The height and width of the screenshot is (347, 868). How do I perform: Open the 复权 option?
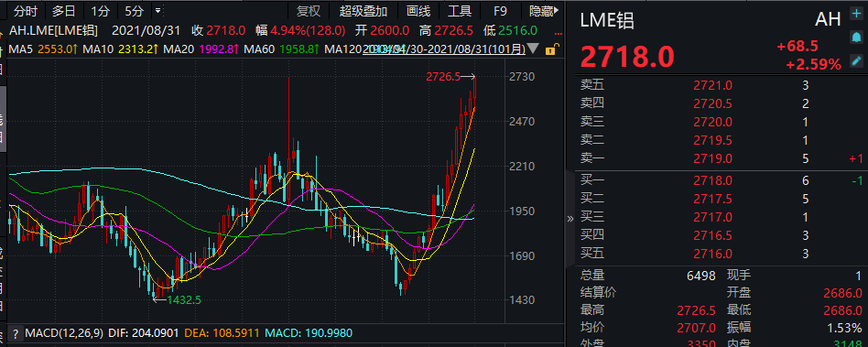309,10
